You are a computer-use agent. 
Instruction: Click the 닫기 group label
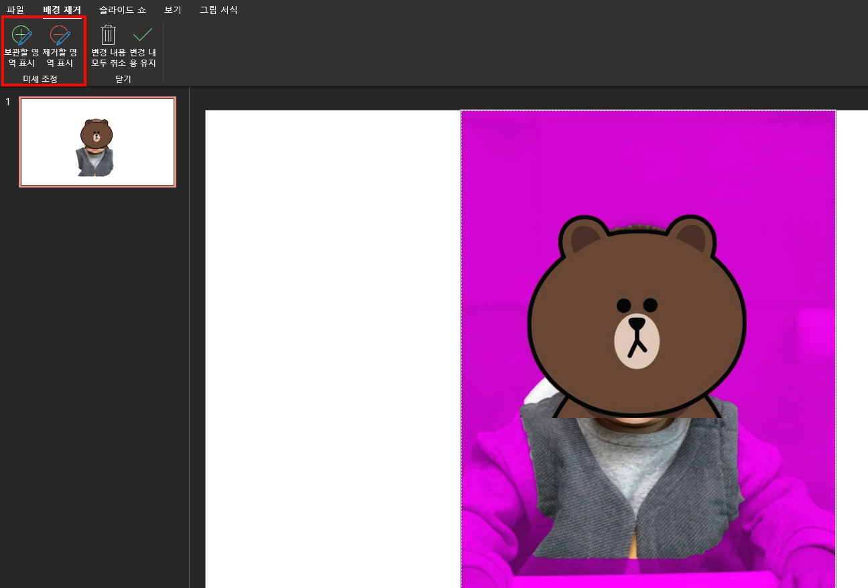[x=123, y=79]
